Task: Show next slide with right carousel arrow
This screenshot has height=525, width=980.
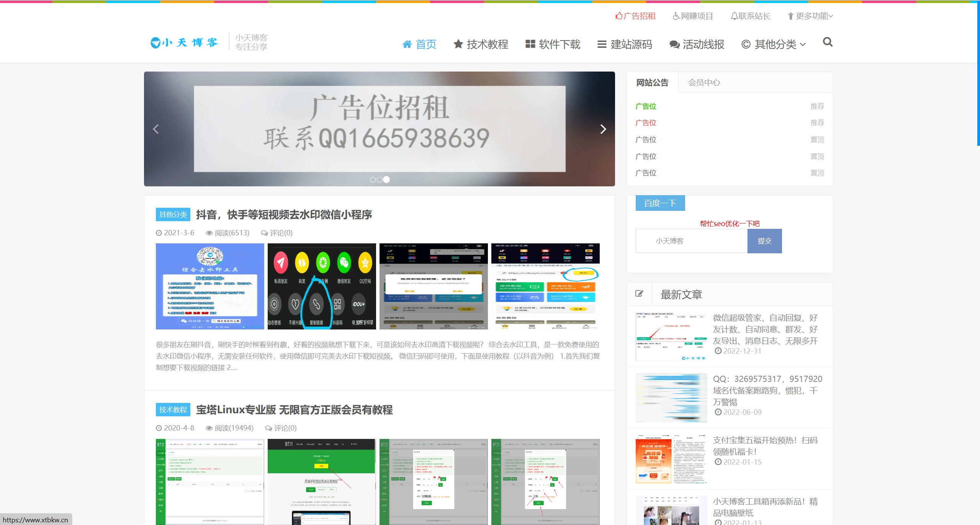Action: pos(603,129)
